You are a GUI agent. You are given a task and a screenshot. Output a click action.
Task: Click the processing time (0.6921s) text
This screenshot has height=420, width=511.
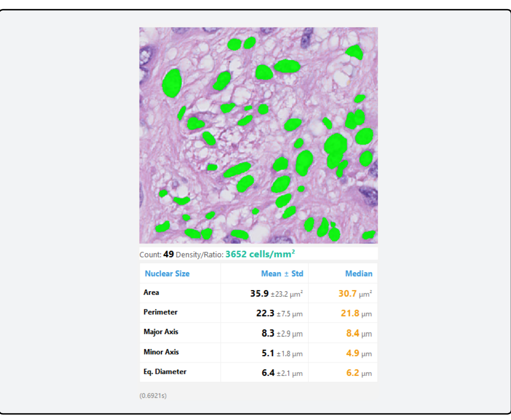coord(153,396)
